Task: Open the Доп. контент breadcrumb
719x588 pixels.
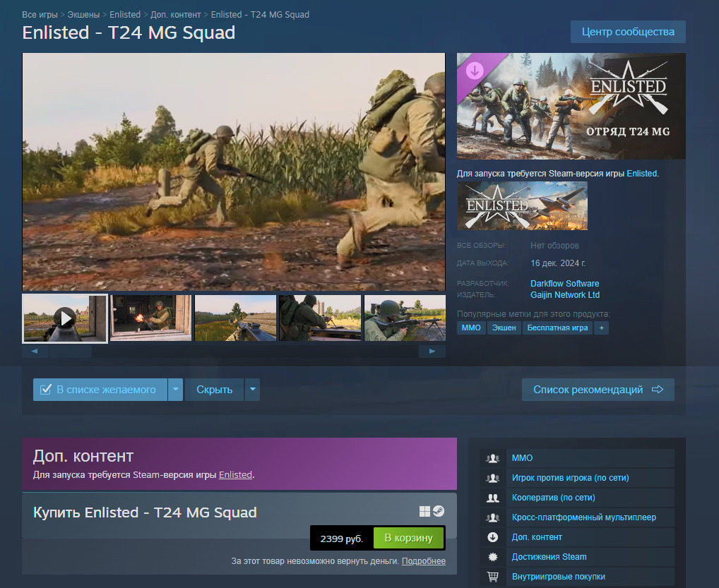Action: click(x=176, y=15)
